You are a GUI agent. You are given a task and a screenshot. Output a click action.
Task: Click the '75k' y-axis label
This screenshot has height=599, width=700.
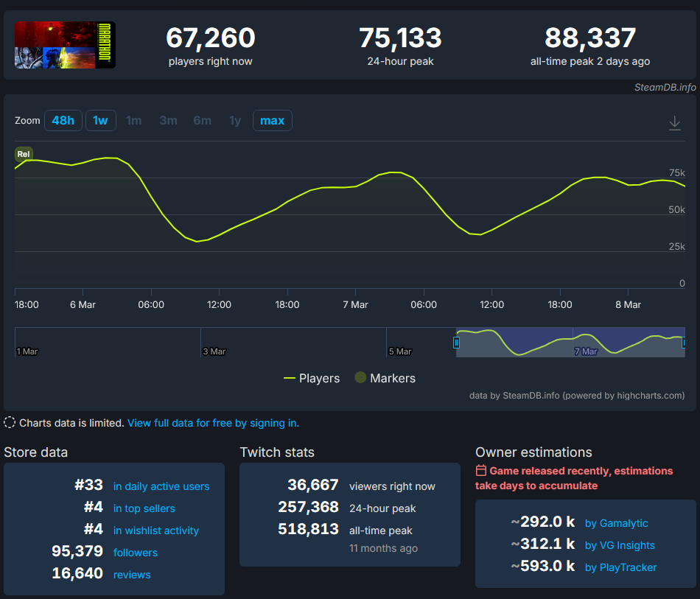676,172
